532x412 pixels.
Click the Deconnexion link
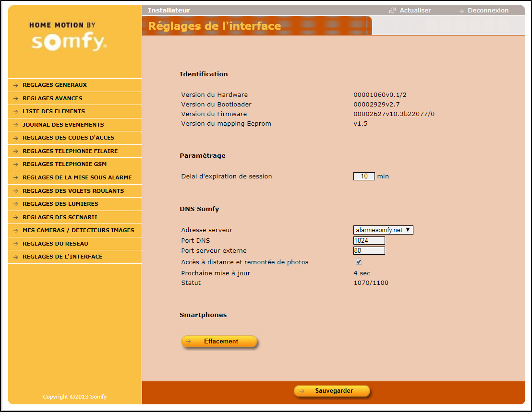pyautogui.click(x=488, y=11)
